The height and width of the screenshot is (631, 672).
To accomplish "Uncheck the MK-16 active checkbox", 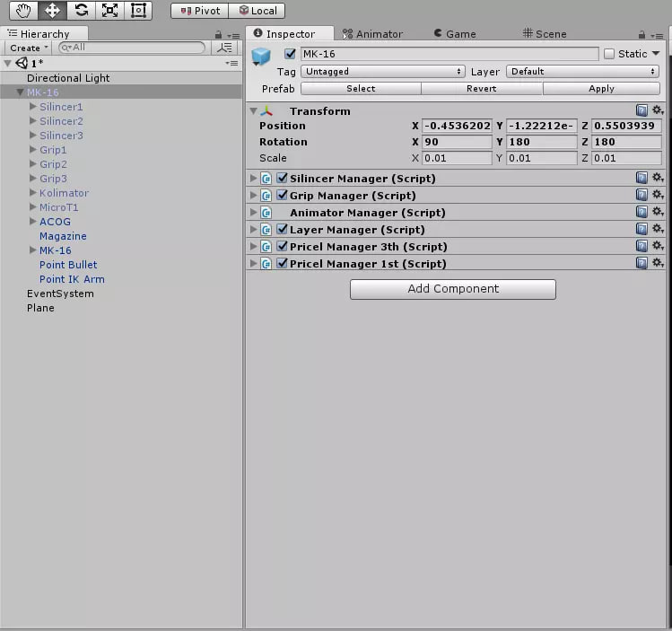I will pyautogui.click(x=289, y=54).
